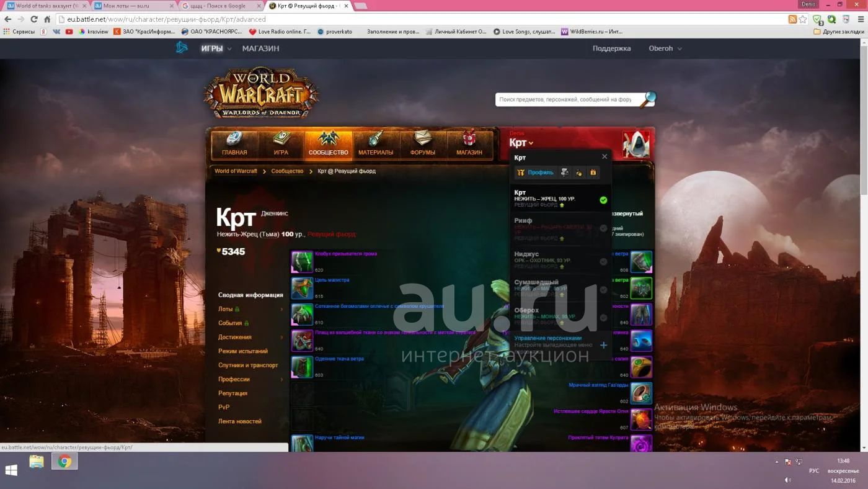Open the Мрачный взгляд Газ'орды ring icon
The image size is (868, 489).
(641, 393)
